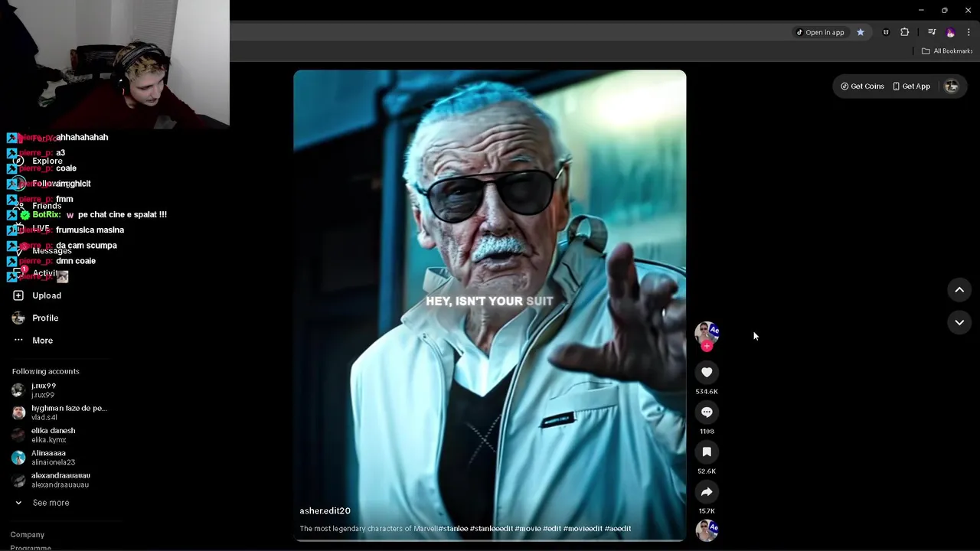
Task: Open the media control icon in toolbar
Action: (x=932, y=32)
